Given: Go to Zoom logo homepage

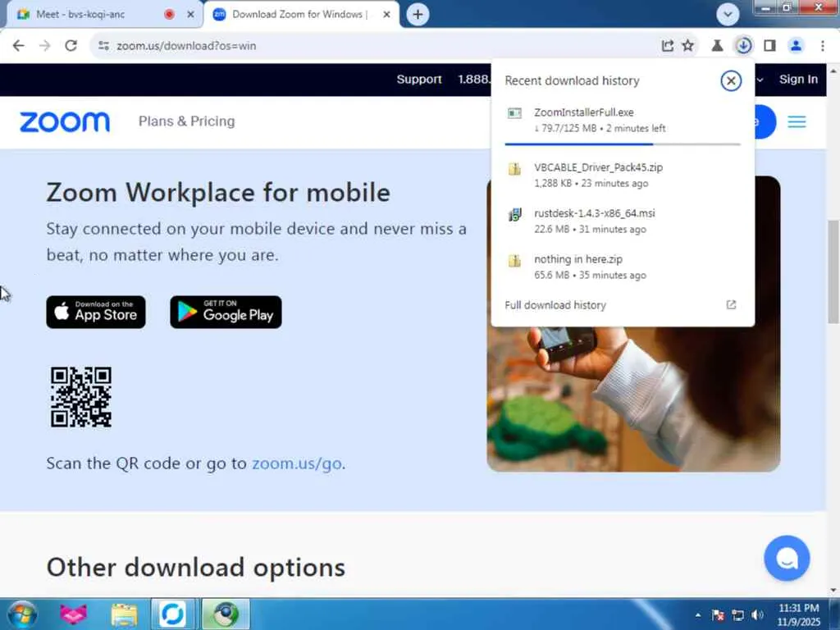Looking at the screenshot, I should [65, 121].
